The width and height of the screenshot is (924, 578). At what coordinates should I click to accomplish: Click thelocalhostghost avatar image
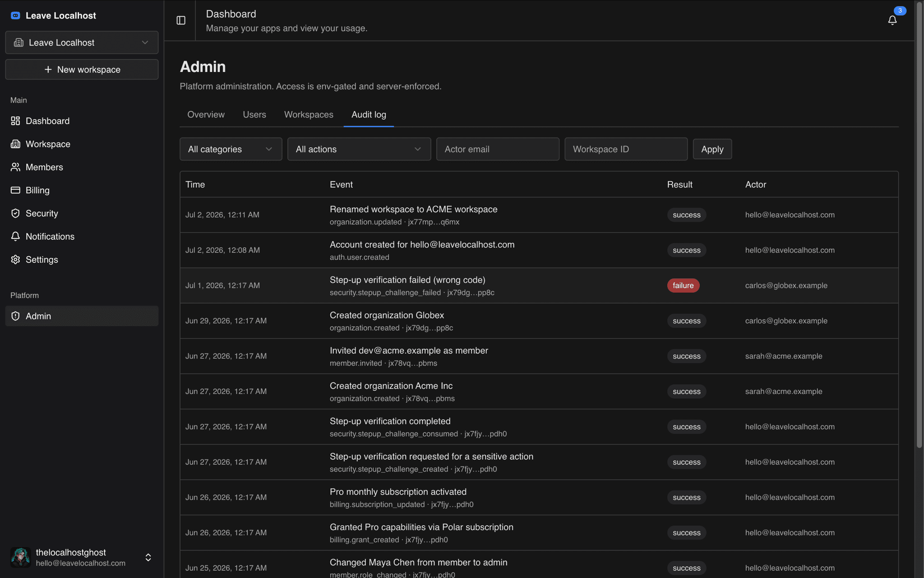click(x=21, y=557)
